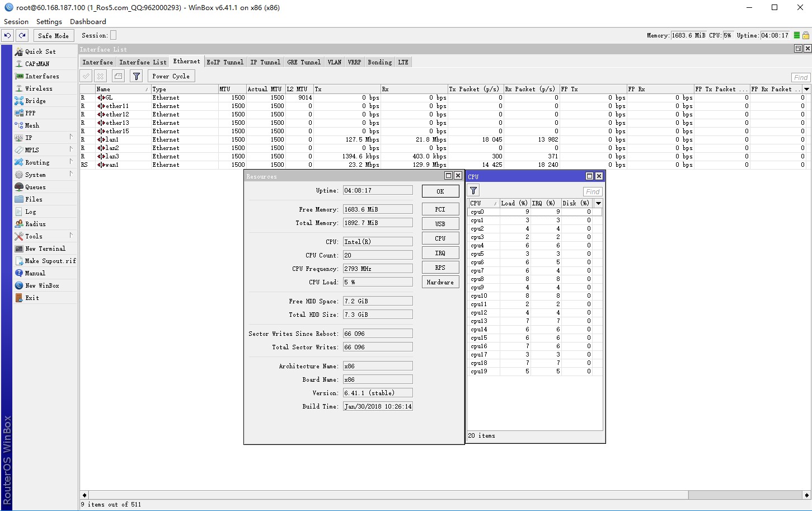Toggle the Session checkbox
The image size is (812, 511).
113,35
